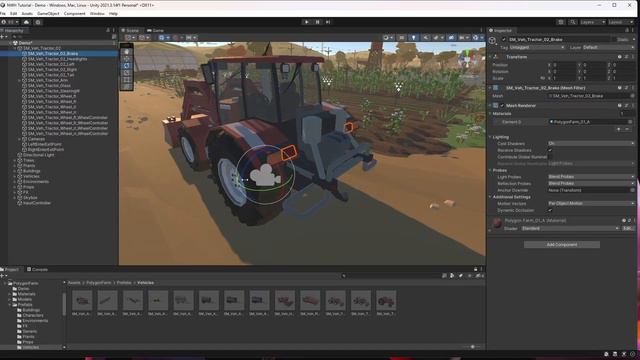Screen dimensions: 640x360
Task: Click the Inspector lock icon
Action: [x=627, y=30]
